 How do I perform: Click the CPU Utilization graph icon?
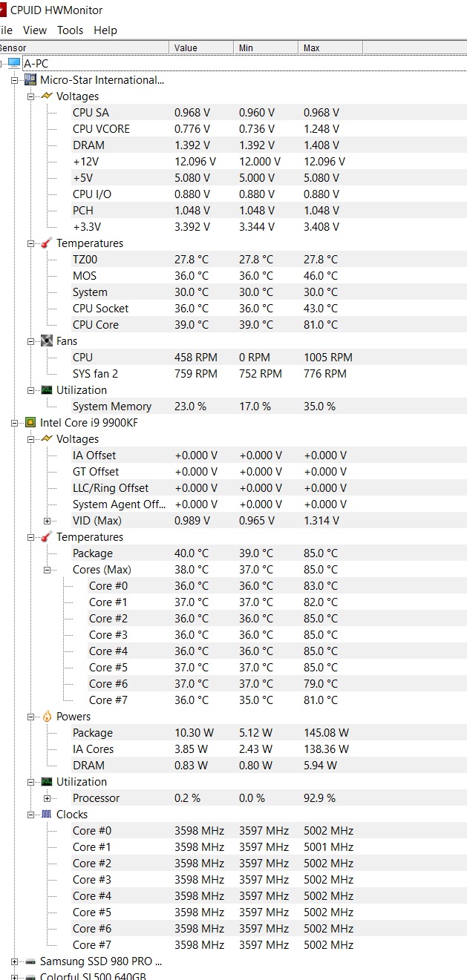pos(47,782)
